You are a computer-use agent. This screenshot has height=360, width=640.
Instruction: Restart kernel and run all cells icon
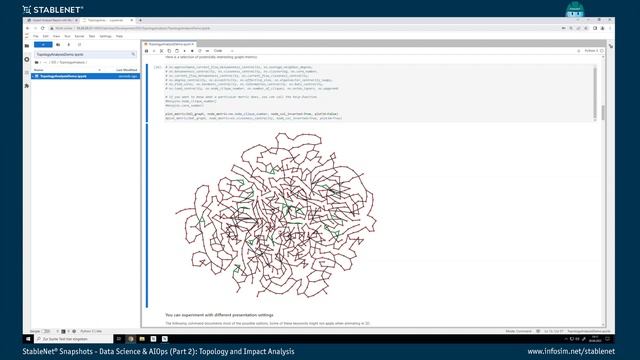pos(207,51)
